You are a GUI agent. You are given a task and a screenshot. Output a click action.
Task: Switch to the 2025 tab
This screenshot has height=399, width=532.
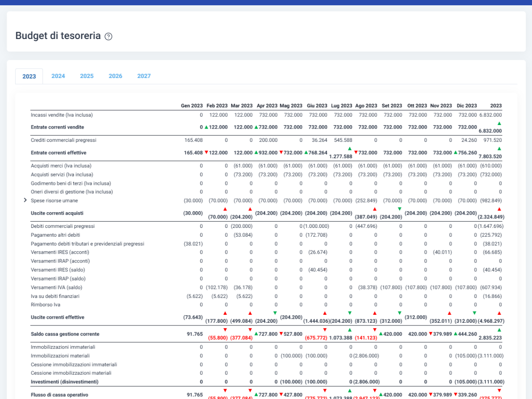(87, 76)
